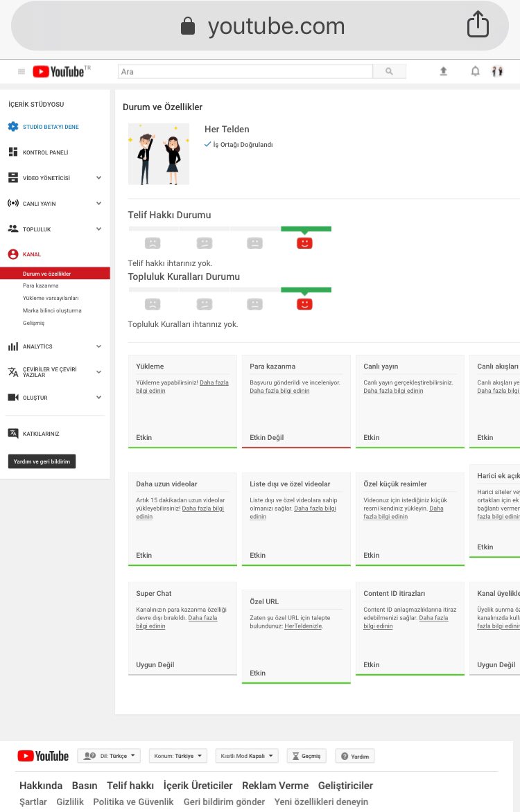Viewport: 520px width, 812px height.
Task: Click Geri bildirim gönder footer link
Action: point(224,802)
